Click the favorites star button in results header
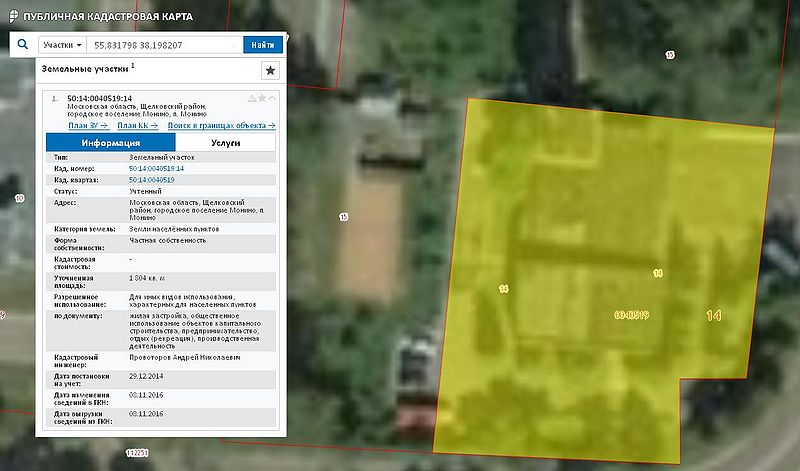The height and width of the screenshot is (471, 800). coord(269,70)
